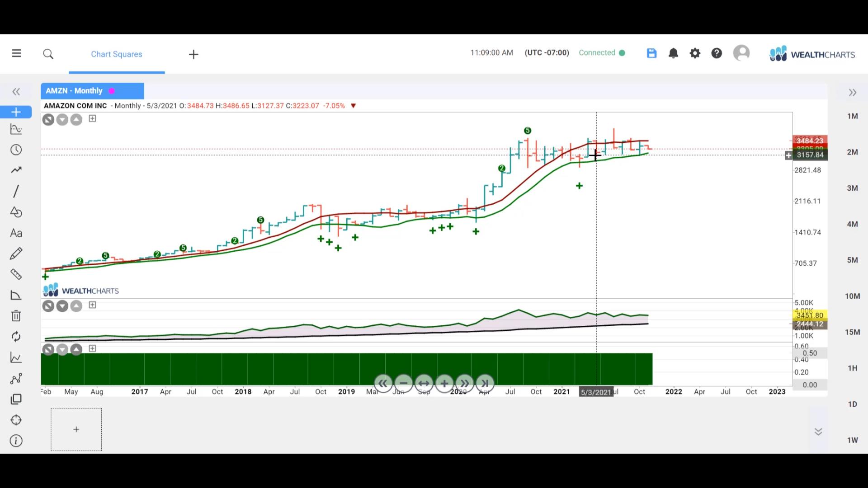Select the 15M timeframe
The height and width of the screenshot is (488, 868).
pos(853,332)
